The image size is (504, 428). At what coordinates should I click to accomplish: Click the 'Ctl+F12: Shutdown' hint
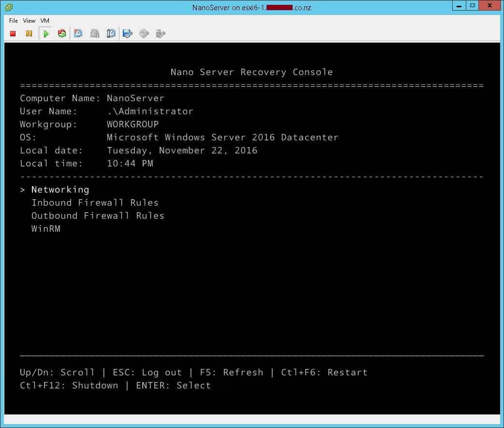(x=69, y=385)
